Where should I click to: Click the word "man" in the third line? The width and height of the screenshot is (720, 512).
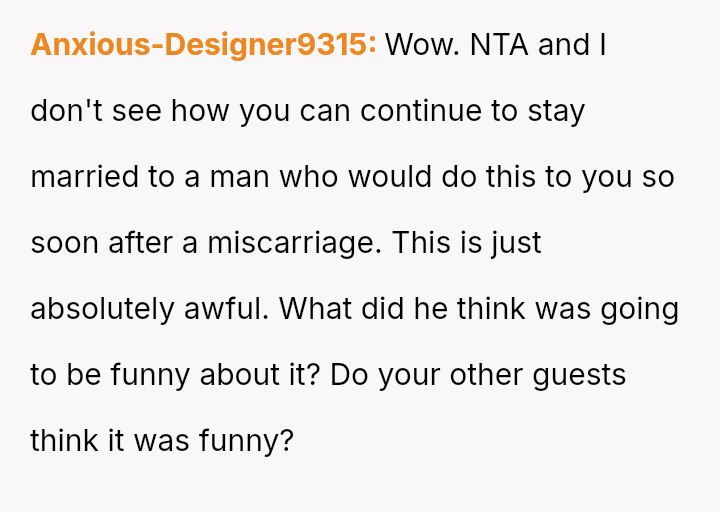coord(241,177)
